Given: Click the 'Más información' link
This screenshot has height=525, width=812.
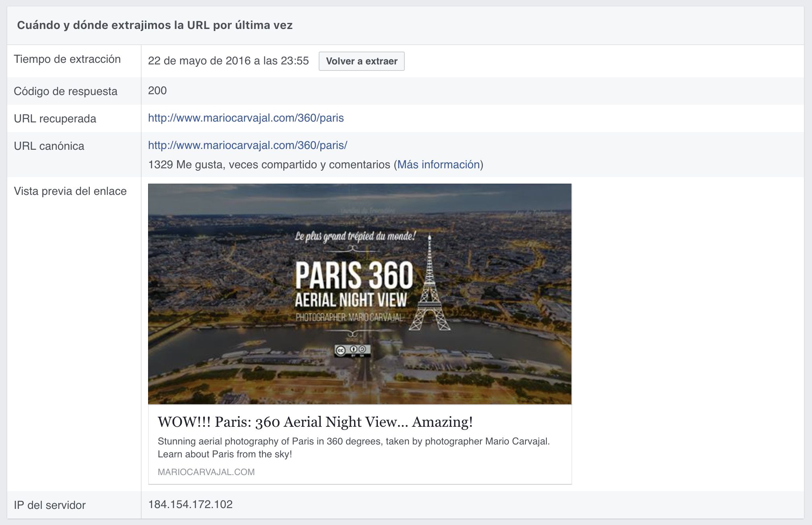Looking at the screenshot, I should tap(439, 165).
